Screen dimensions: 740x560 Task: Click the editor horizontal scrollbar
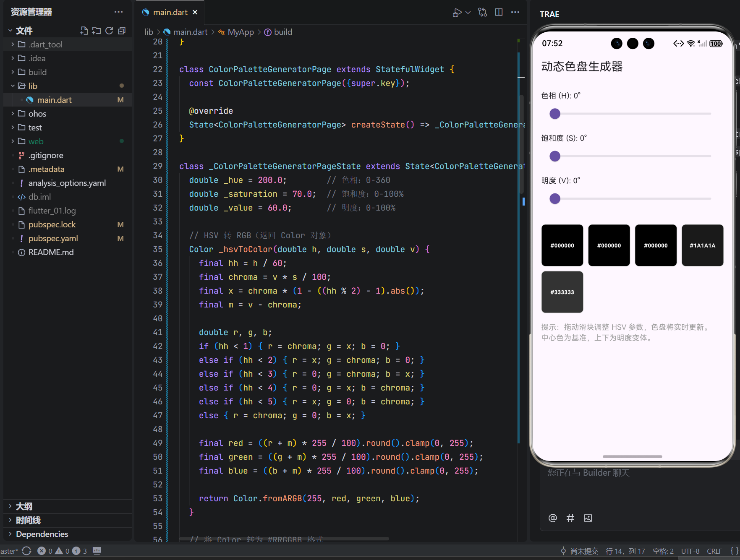coord(284,539)
